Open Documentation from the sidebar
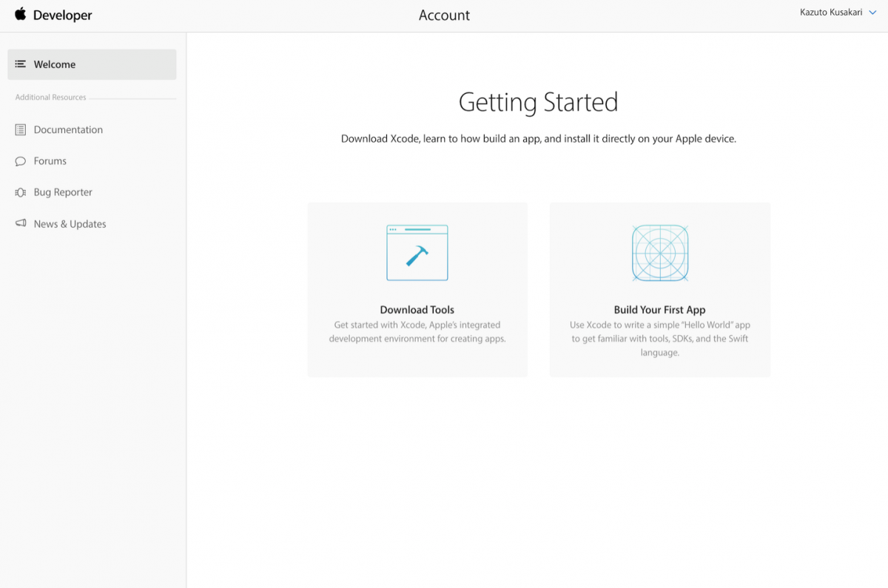Screen dimensions: 888x588 click(68, 129)
